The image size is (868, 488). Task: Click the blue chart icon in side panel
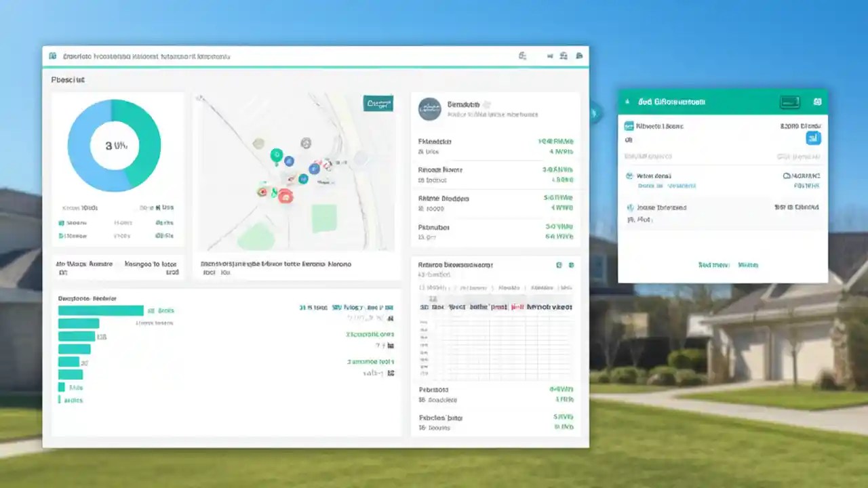813,138
